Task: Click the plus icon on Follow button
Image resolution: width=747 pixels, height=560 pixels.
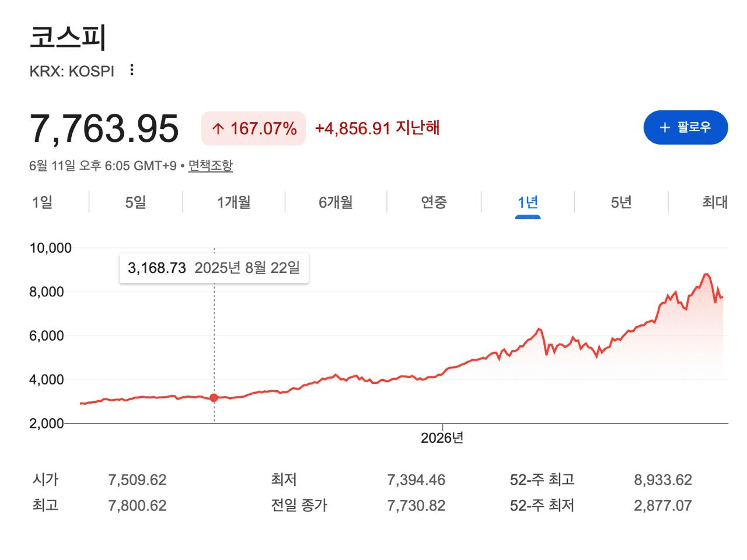Action: [x=664, y=127]
